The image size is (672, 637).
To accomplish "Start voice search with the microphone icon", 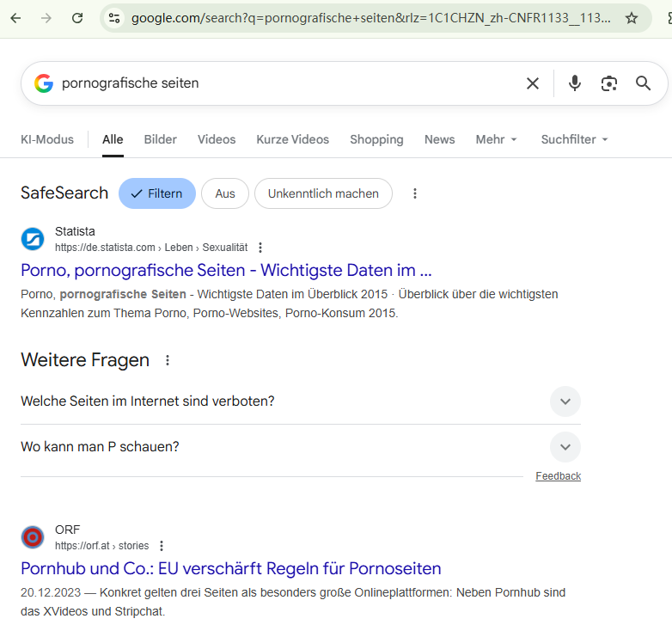I will pyautogui.click(x=575, y=83).
